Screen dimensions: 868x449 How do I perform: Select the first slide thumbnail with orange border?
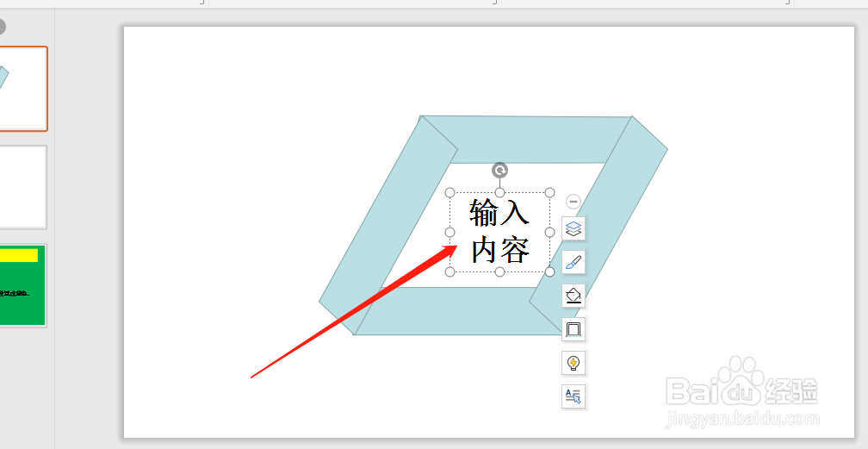(x=23, y=89)
